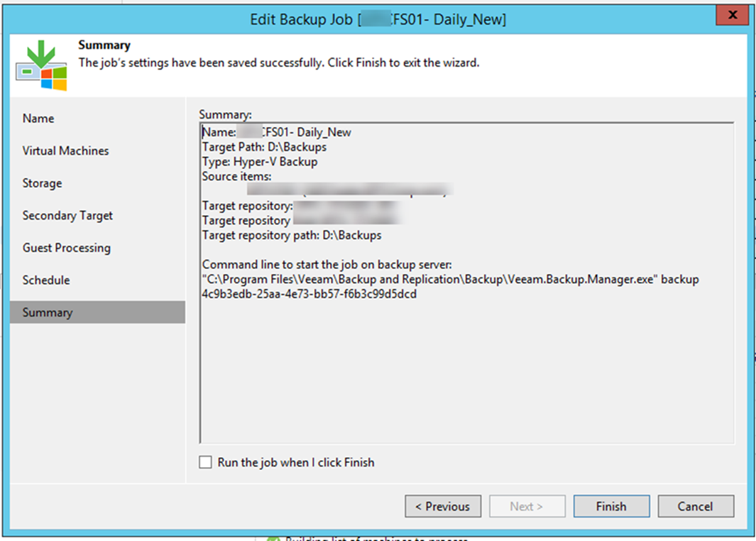Enable Run the job when I click Finish
The width and height of the screenshot is (756, 541).
[x=205, y=462]
